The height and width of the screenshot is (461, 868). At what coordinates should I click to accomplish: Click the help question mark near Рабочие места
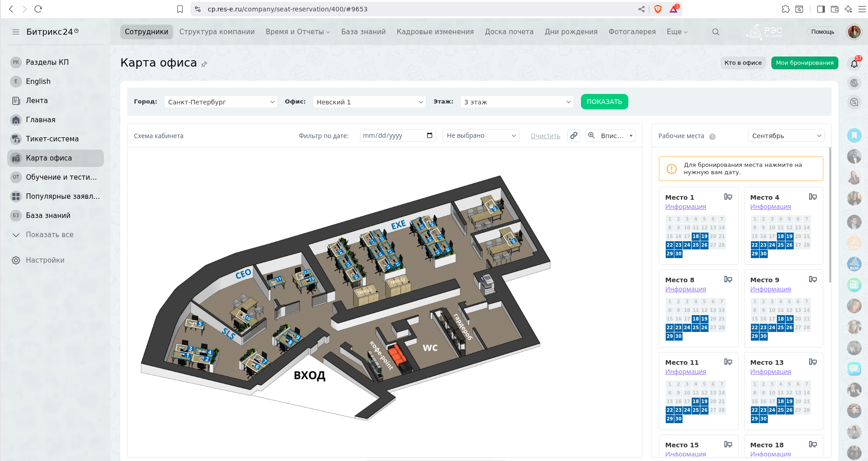click(712, 136)
